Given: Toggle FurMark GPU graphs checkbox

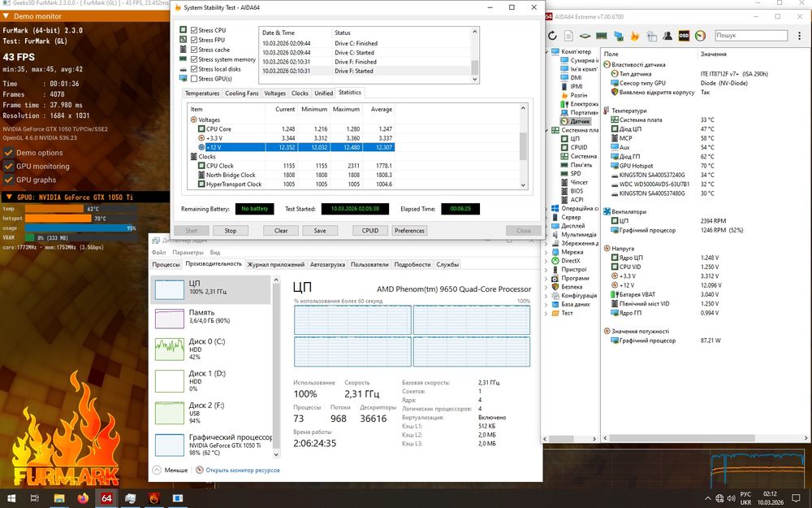Looking at the screenshot, I should coord(8,180).
